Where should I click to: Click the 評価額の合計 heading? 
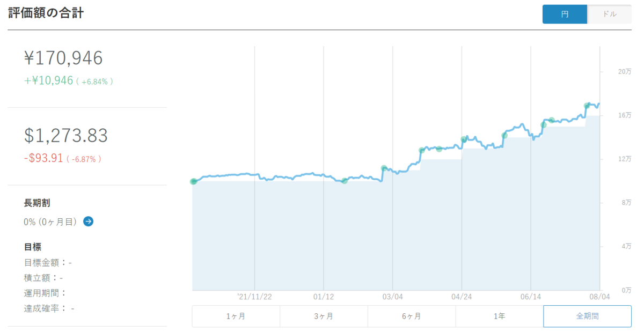coord(46,13)
